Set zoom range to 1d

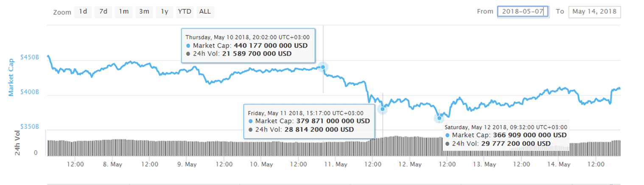[x=83, y=12]
